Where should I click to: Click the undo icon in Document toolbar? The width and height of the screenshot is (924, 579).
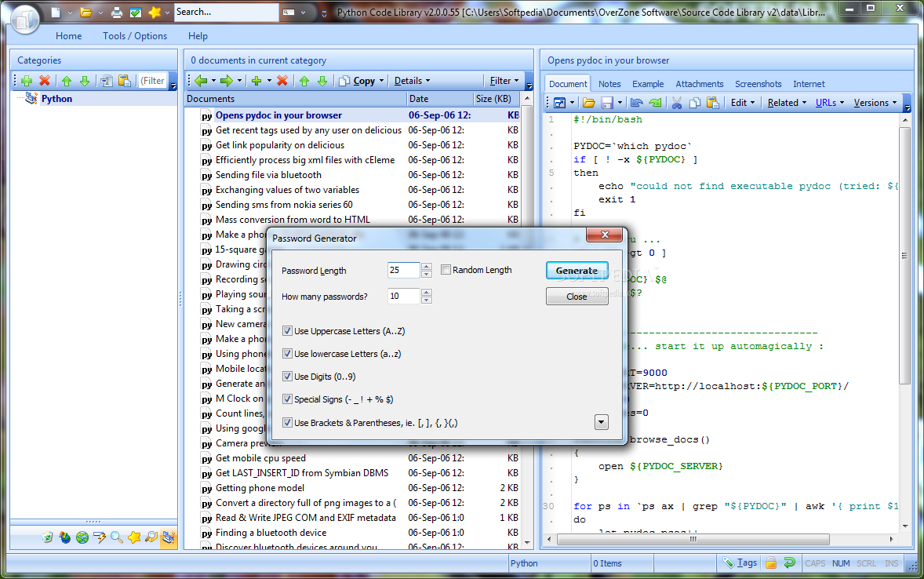636,104
